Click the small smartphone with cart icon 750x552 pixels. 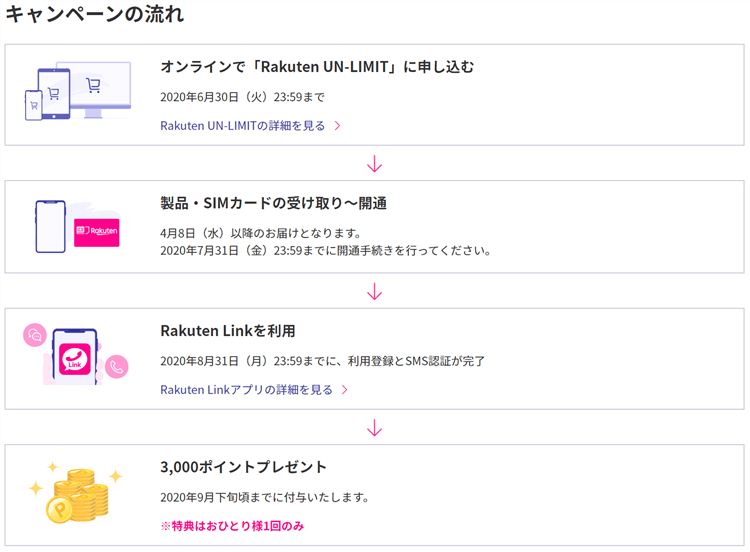[34, 104]
